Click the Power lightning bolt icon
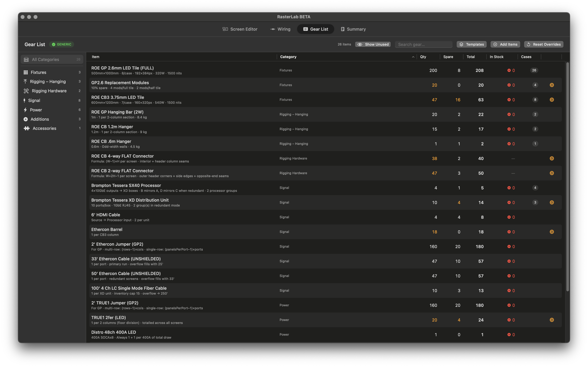The height and width of the screenshot is (367, 588). (25, 110)
